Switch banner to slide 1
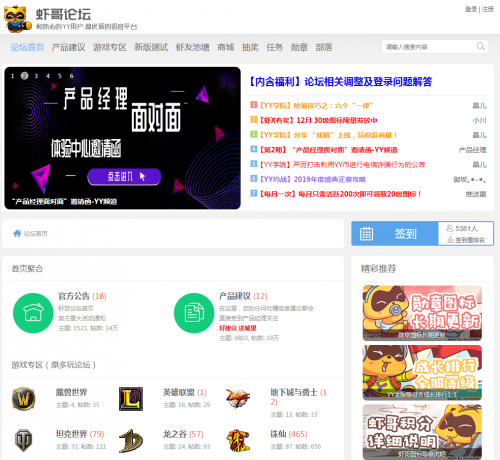This screenshot has width=500, height=460. click(12, 76)
